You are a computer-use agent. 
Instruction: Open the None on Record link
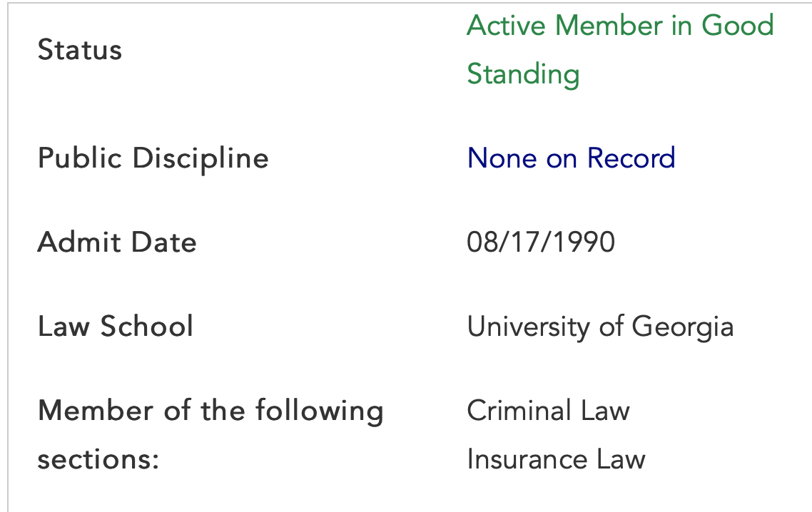click(572, 158)
